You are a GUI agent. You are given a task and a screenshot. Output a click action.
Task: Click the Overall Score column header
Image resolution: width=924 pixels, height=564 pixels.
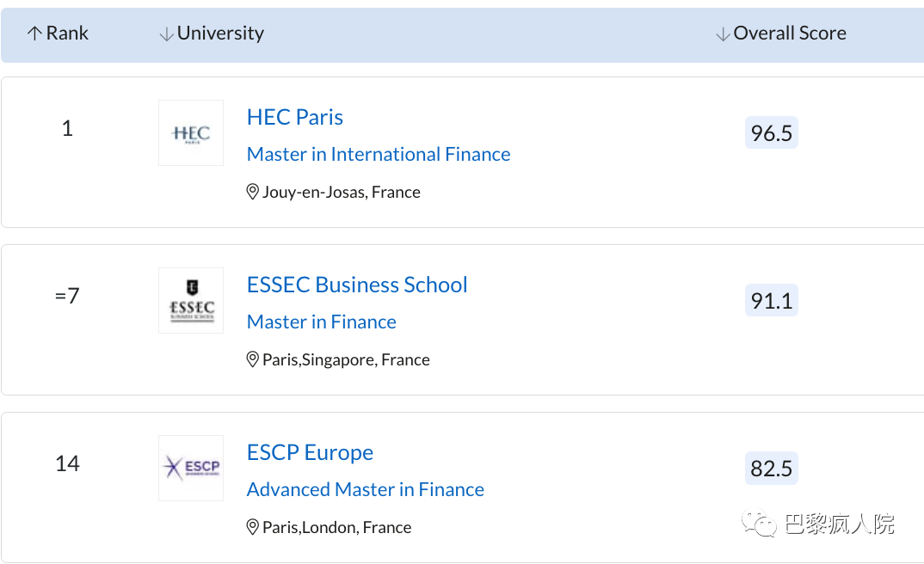789,34
